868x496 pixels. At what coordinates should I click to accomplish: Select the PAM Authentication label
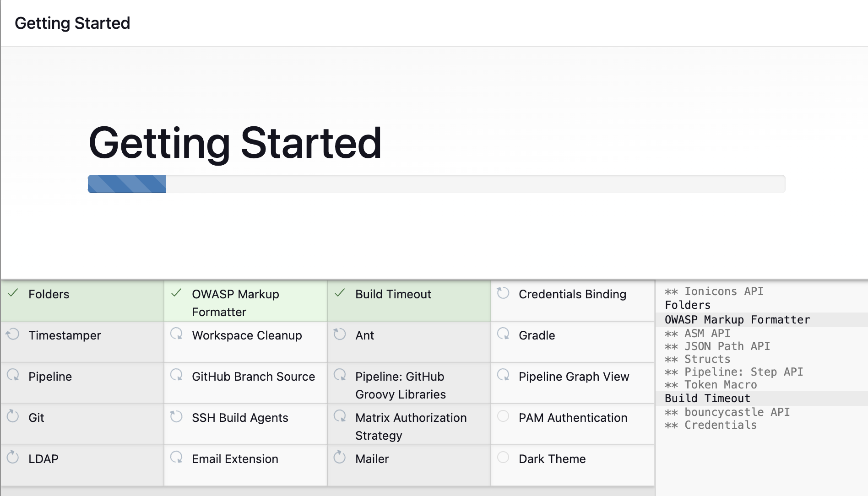pyautogui.click(x=573, y=418)
